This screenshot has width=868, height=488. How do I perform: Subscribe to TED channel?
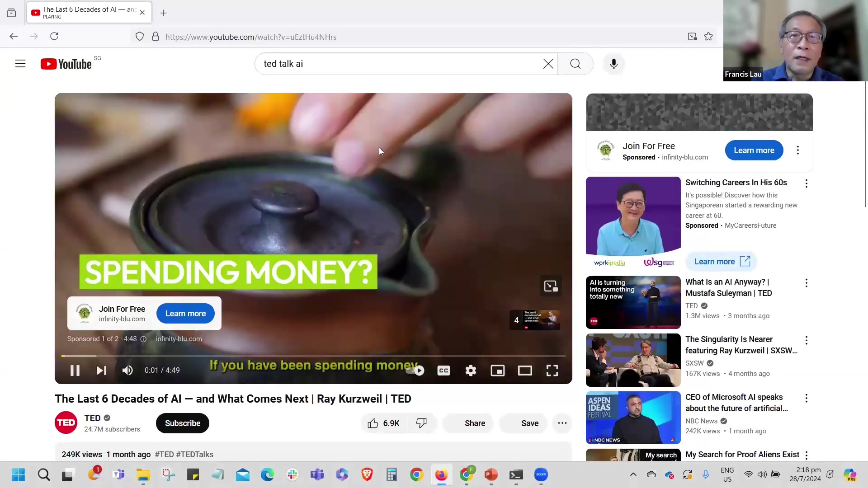tap(183, 423)
